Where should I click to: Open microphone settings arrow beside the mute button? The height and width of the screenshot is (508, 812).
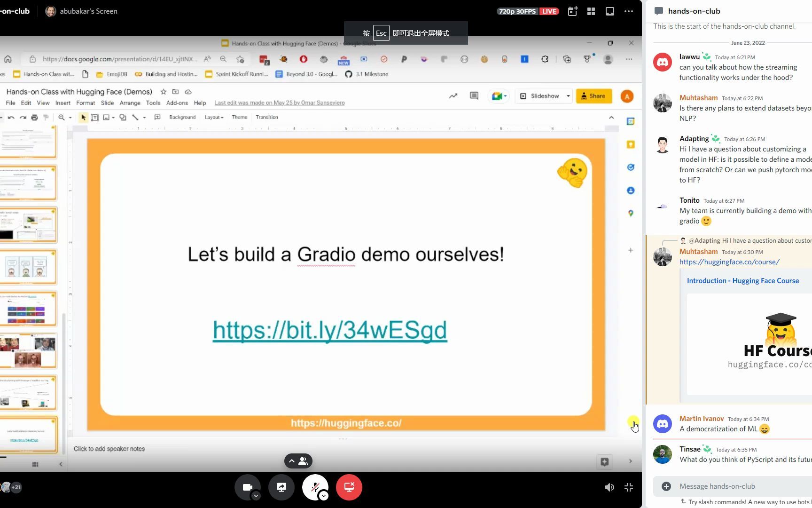(324, 496)
